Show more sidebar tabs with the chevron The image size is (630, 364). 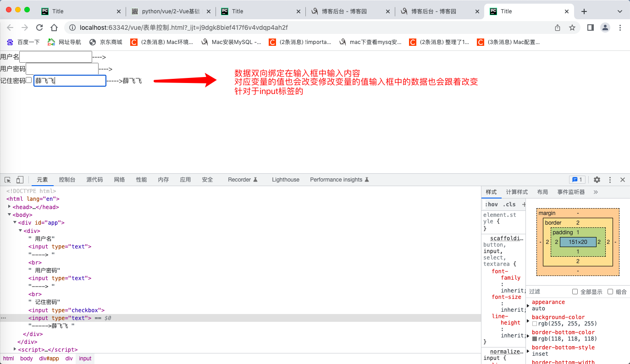pos(596,192)
